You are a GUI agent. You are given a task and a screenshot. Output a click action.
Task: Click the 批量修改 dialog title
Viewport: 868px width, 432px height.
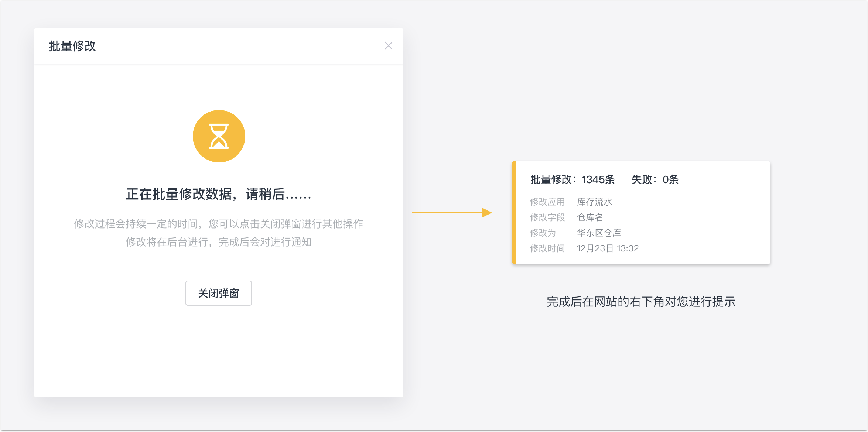72,46
